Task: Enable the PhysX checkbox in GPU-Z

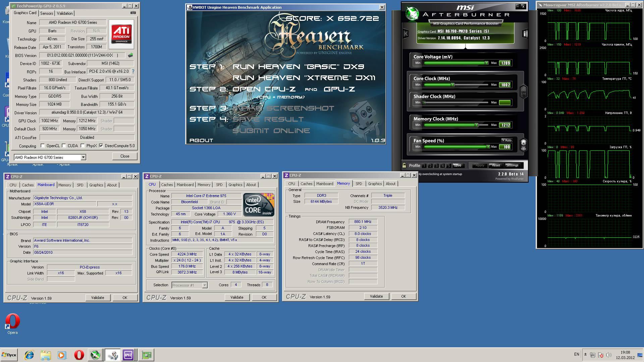Action: pyautogui.click(x=83, y=146)
